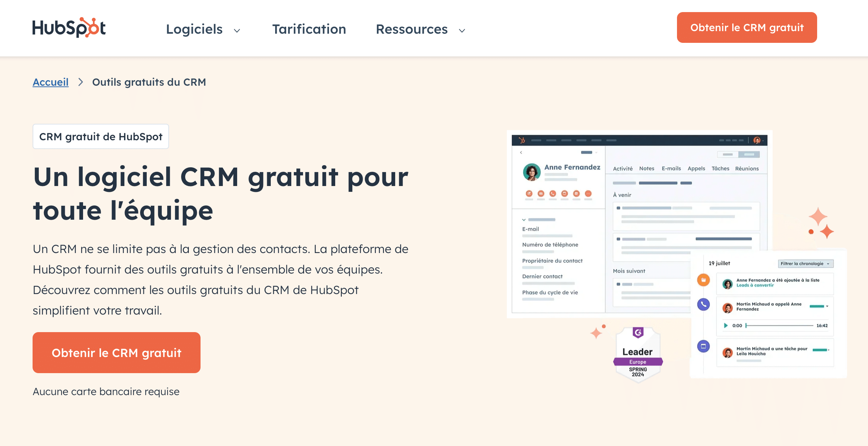Screen dimensions: 868x446
Task: Click the Aucune carte bancaire requise text
Action: tap(106, 391)
